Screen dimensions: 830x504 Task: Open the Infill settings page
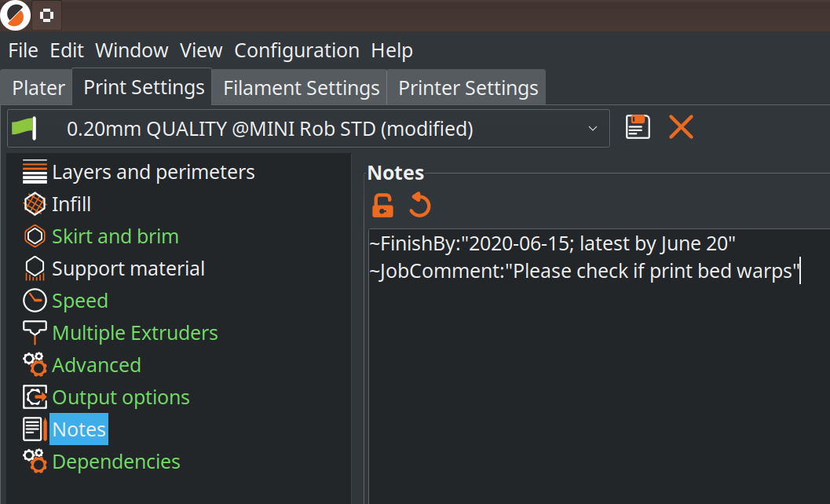pyautogui.click(x=71, y=204)
